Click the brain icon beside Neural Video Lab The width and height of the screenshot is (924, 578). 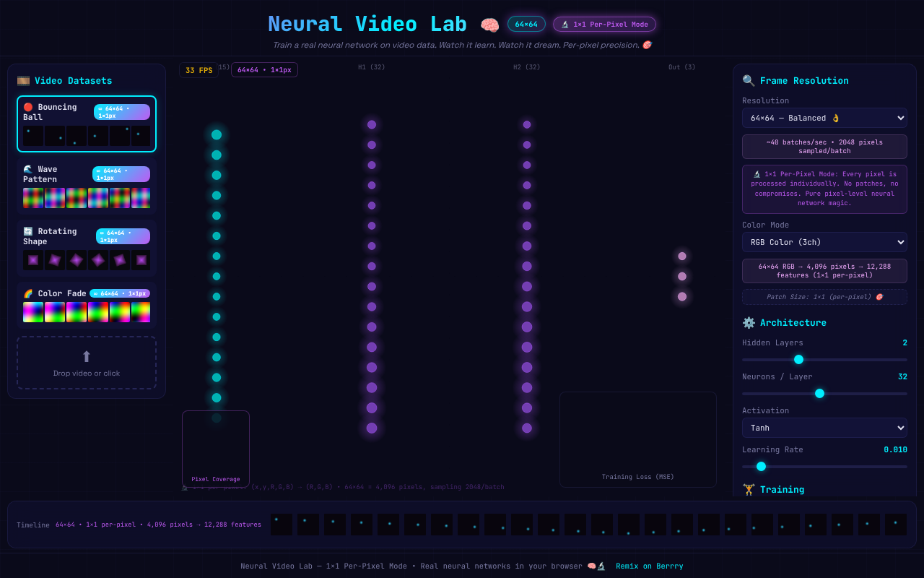click(489, 24)
